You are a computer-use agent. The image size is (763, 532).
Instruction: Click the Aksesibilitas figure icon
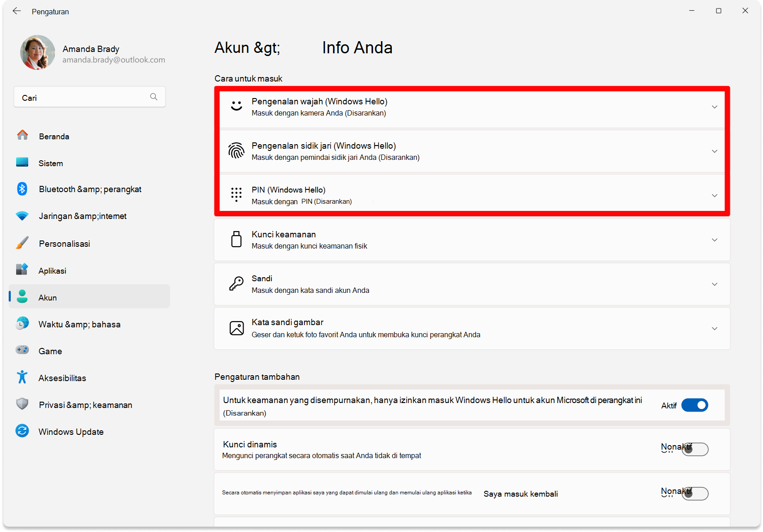pyautogui.click(x=22, y=377)
